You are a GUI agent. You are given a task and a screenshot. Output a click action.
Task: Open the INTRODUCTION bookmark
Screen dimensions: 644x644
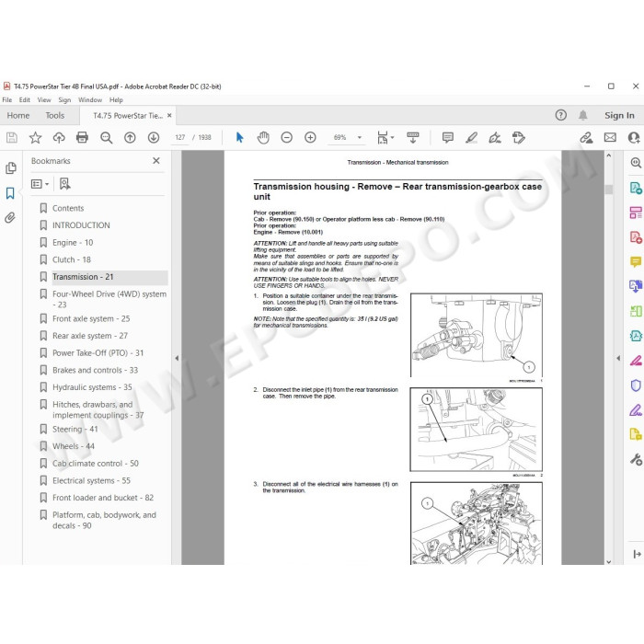tap(81, 225)
